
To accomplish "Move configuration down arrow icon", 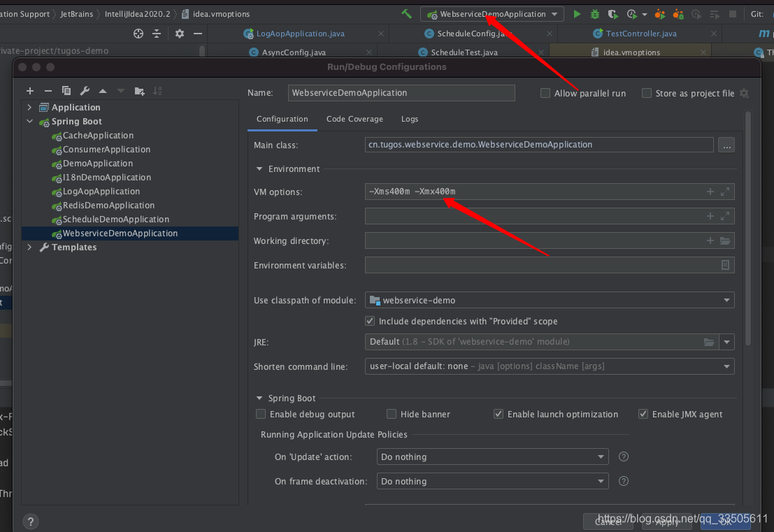I will point(121,91).
